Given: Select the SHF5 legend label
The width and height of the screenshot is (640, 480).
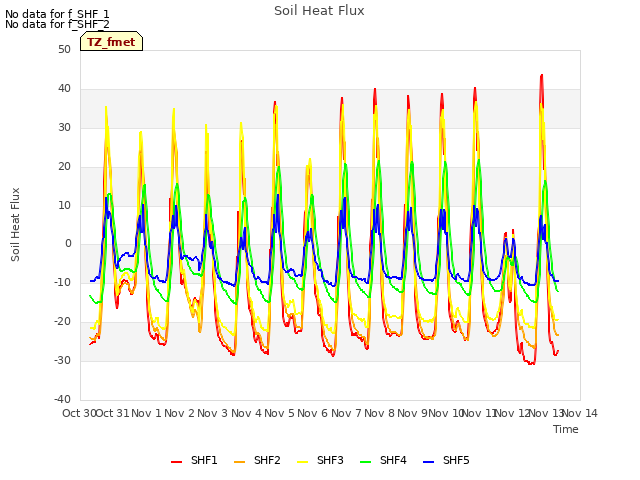Looking at the screenshot, I should pos(456,460).
